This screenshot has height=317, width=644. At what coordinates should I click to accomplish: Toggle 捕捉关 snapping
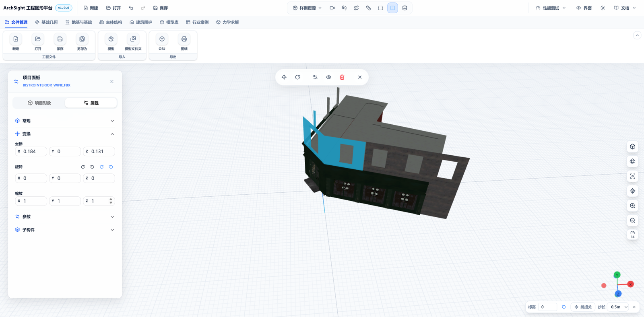tap(583, 307)
